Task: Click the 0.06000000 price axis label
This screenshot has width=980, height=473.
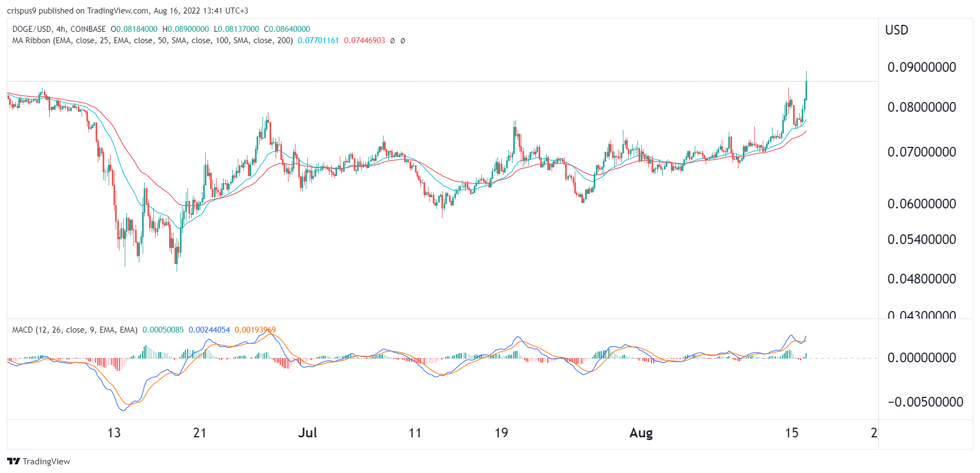Action: coord(922,204)
